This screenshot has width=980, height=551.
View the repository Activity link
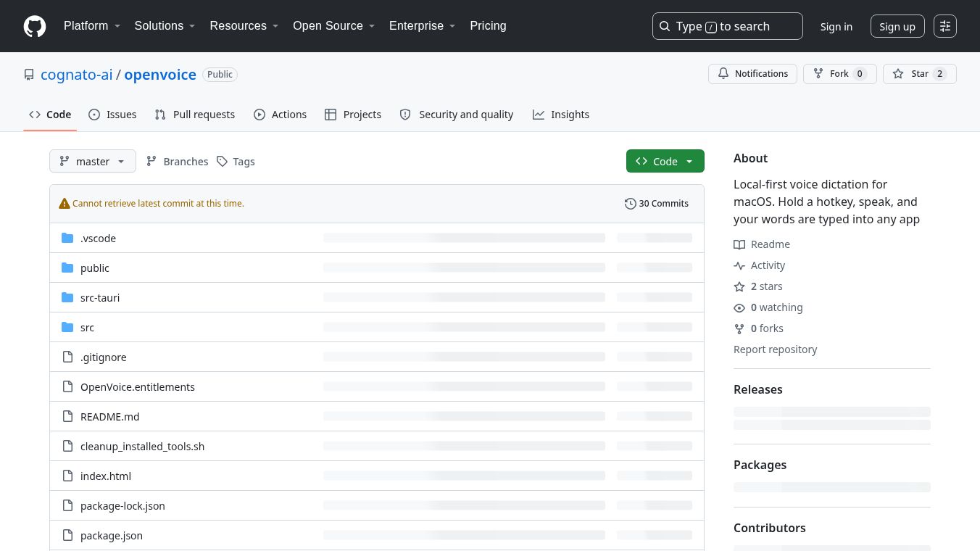[760, 265]
